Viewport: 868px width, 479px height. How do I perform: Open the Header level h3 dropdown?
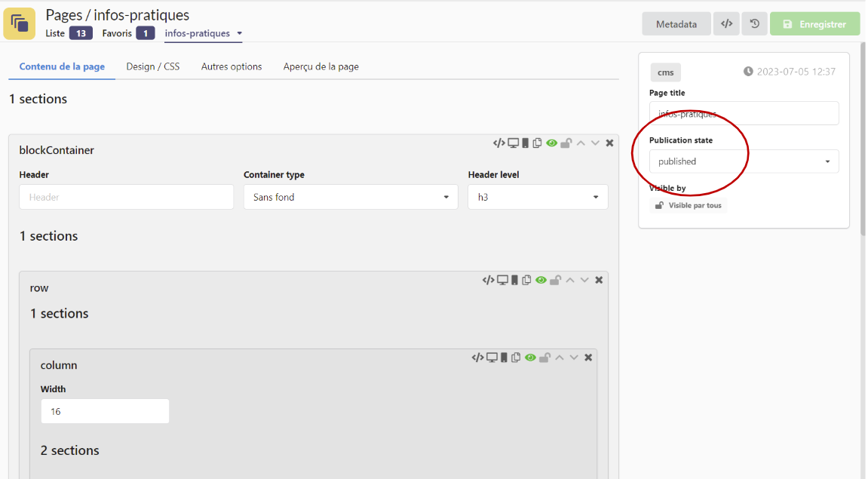[537, 198]
